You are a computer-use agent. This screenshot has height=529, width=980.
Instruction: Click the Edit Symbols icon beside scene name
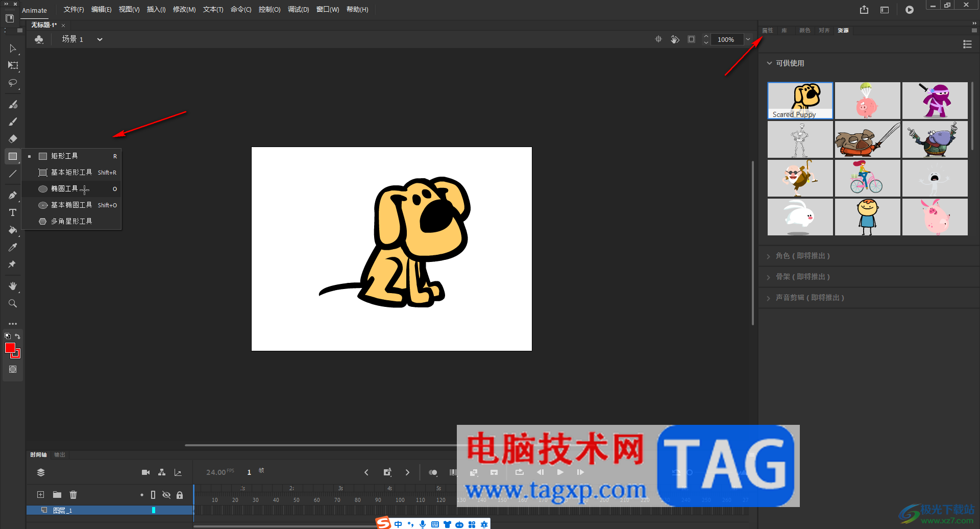(39, 39)
